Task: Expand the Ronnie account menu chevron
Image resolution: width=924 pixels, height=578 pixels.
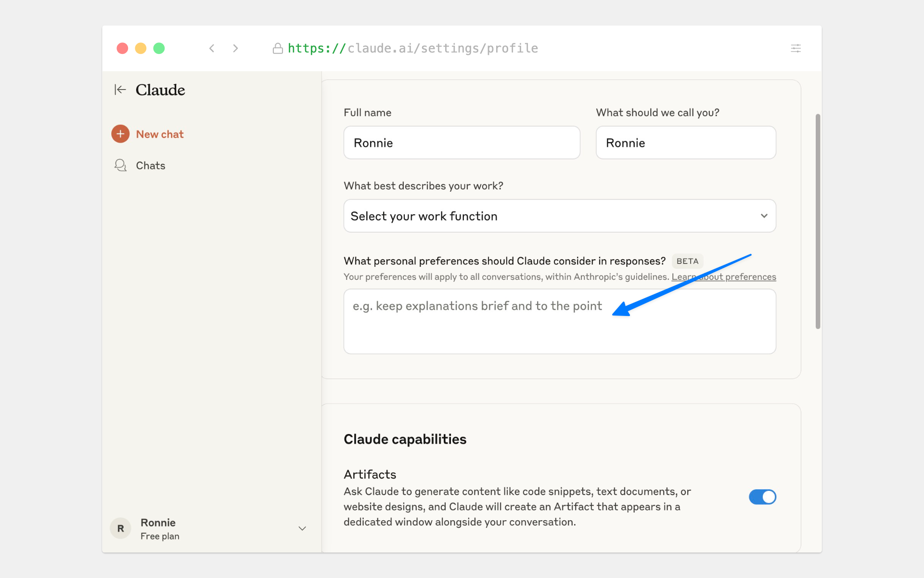Action: point(302,528)
